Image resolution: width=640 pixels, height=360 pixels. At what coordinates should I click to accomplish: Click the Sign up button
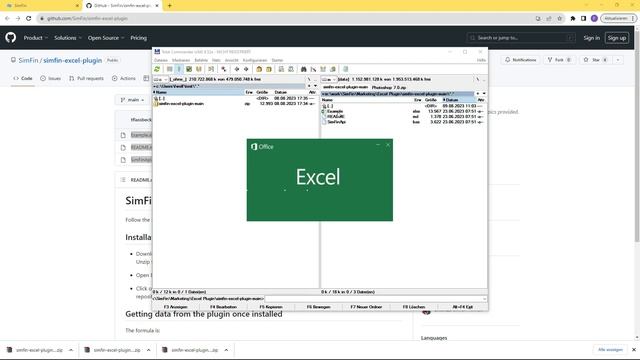point(617,38)
